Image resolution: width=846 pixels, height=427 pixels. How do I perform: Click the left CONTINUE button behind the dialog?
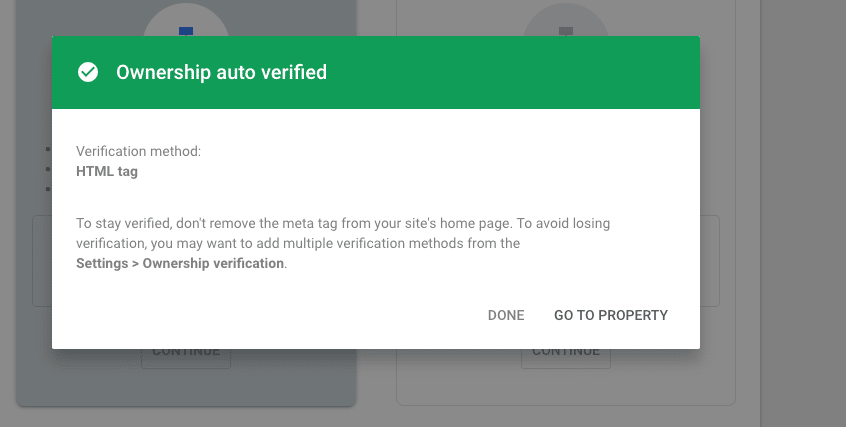[186, 356]
